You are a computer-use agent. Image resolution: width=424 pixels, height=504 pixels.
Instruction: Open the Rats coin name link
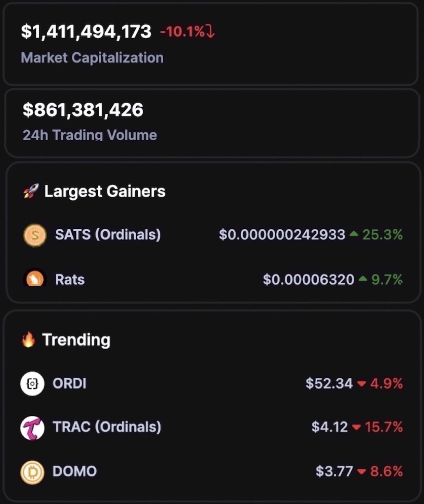pyautogui.click(x=70, y=280)
